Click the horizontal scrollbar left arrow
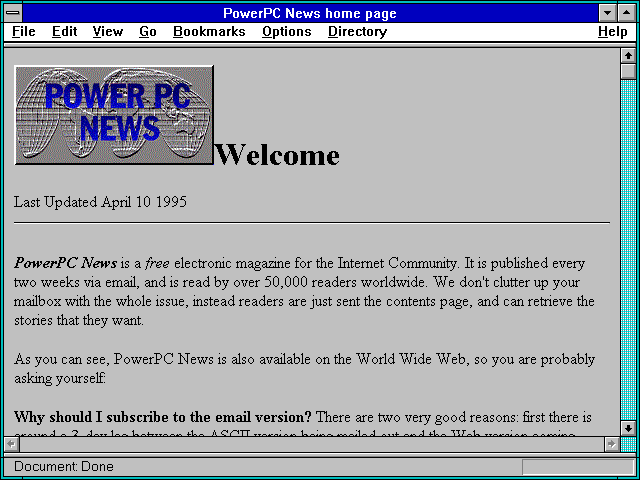 point(11,444)
